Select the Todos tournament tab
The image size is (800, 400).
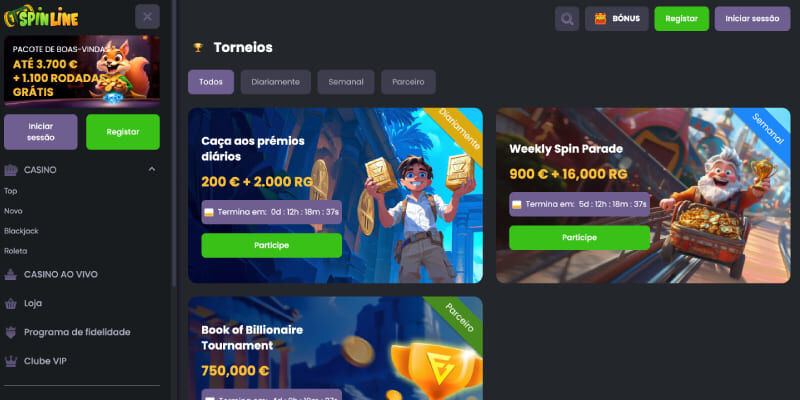[x=211, y=82]
